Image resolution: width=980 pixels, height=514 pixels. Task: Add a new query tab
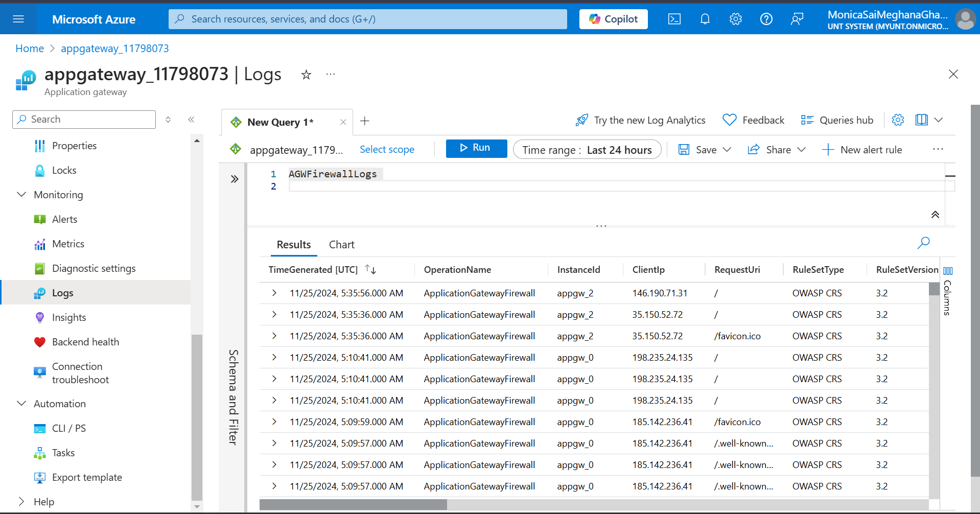pyautogui.click(x=365, y=121)
